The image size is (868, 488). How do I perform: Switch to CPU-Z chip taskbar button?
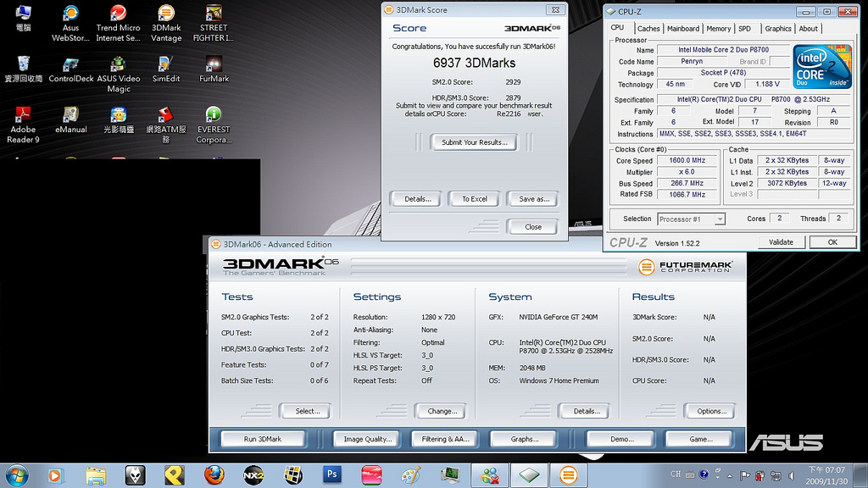pos(529,475)
